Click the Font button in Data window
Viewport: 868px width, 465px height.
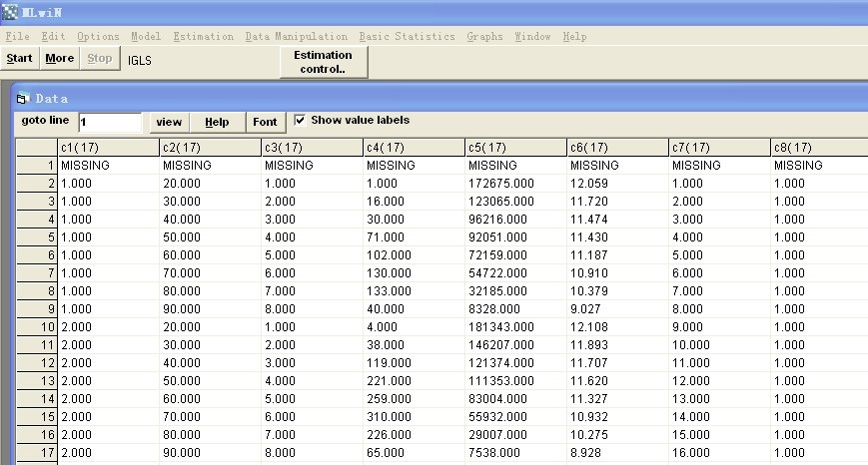[265, 122]
